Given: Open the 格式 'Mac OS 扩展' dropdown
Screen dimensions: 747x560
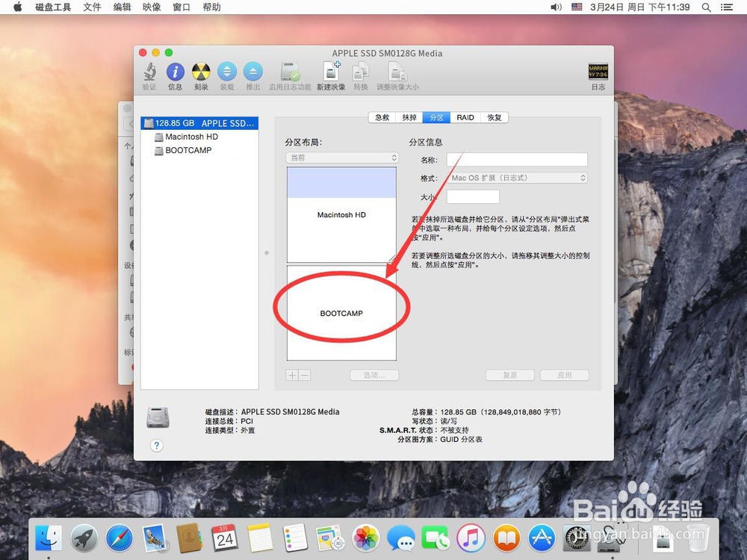Looking at the screenshot, I should point(517,178).
